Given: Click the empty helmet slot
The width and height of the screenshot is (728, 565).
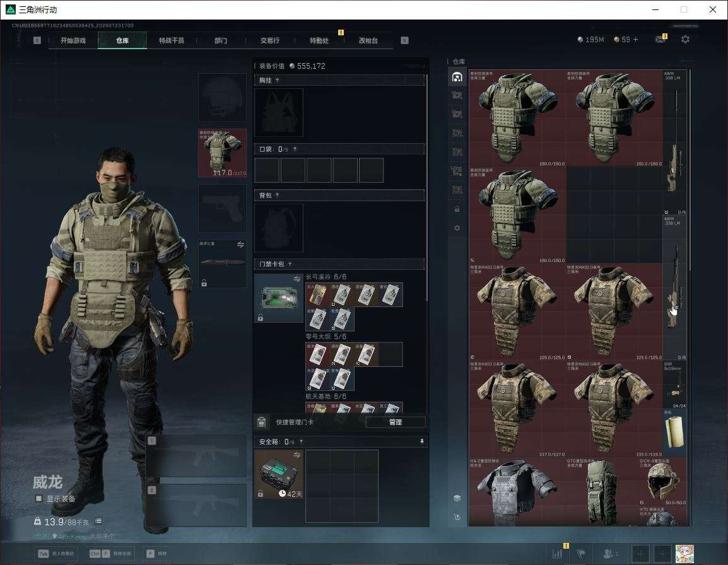Looking at the screenshot, I should coord(223,98).
